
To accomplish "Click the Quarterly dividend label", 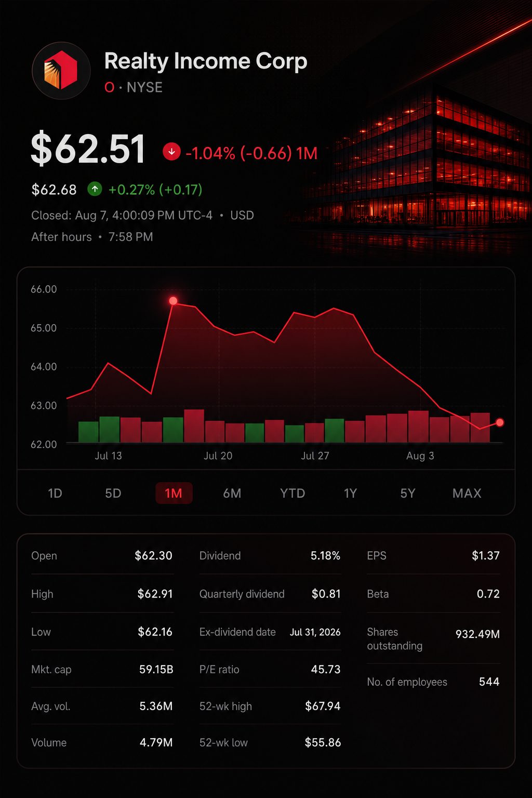I will pyautogui.click(x=242, y=594).
